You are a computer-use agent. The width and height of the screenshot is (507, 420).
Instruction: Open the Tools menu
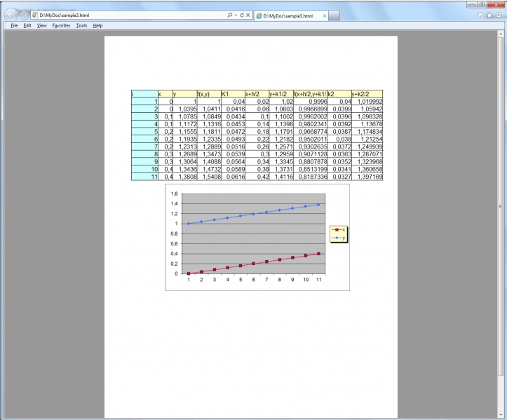[x=81, y=25]
